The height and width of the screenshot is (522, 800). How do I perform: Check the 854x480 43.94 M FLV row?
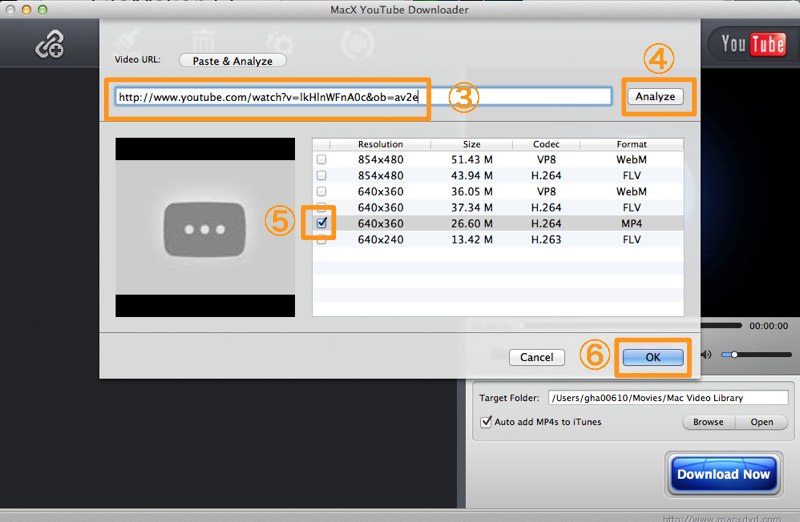click(x=321, y=176)
